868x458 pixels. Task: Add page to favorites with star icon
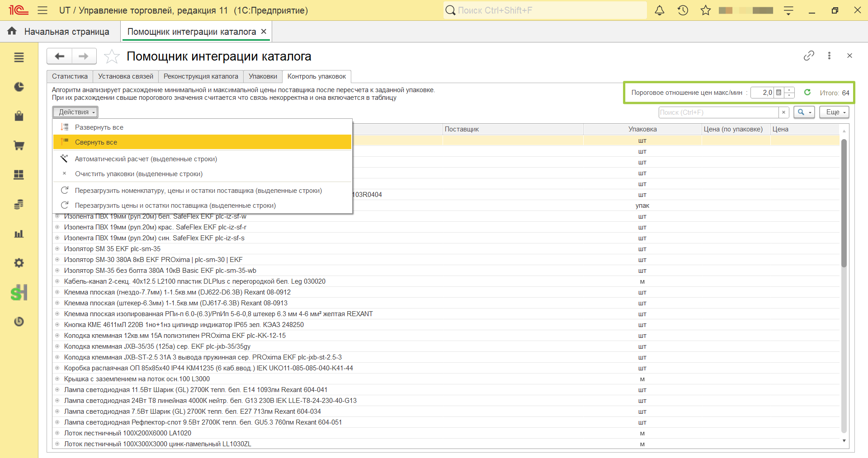pos(112,56)
